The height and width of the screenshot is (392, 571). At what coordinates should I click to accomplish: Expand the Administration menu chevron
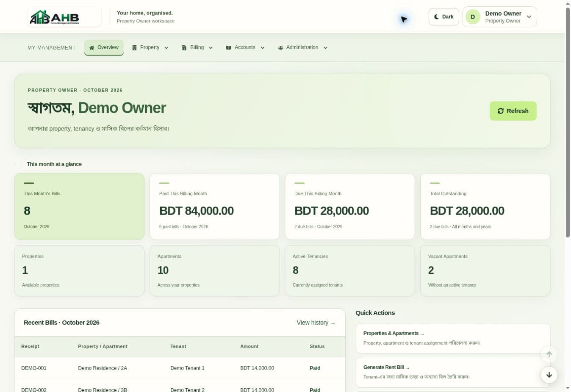pos(325,48)
